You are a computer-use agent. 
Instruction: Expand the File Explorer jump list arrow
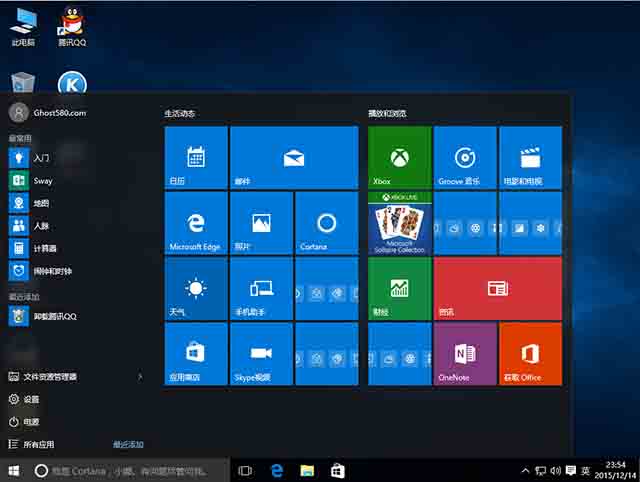coord(140,377)
